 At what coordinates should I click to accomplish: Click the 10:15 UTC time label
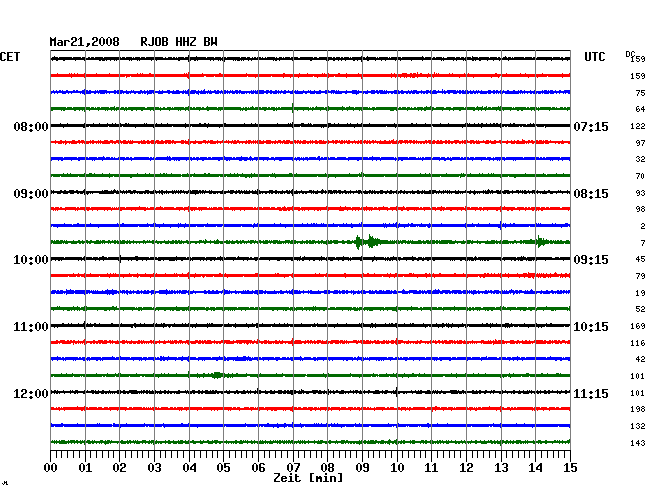click(x=591, y=327)
